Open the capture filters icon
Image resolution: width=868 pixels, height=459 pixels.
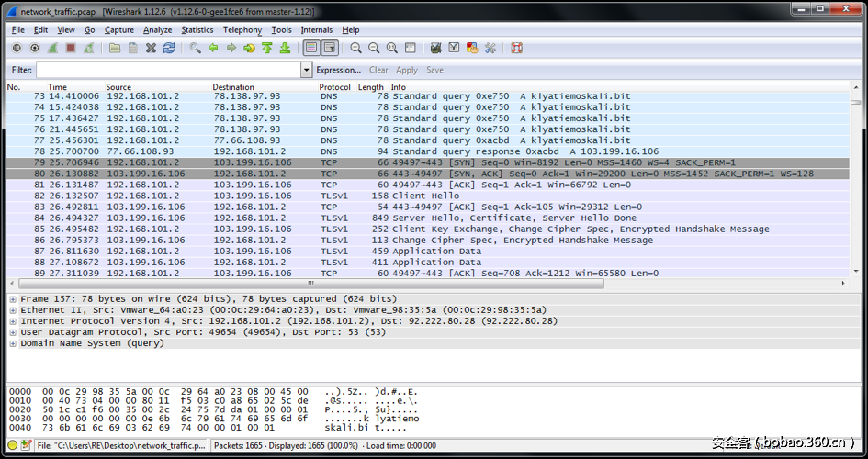(x=435, y=48)
